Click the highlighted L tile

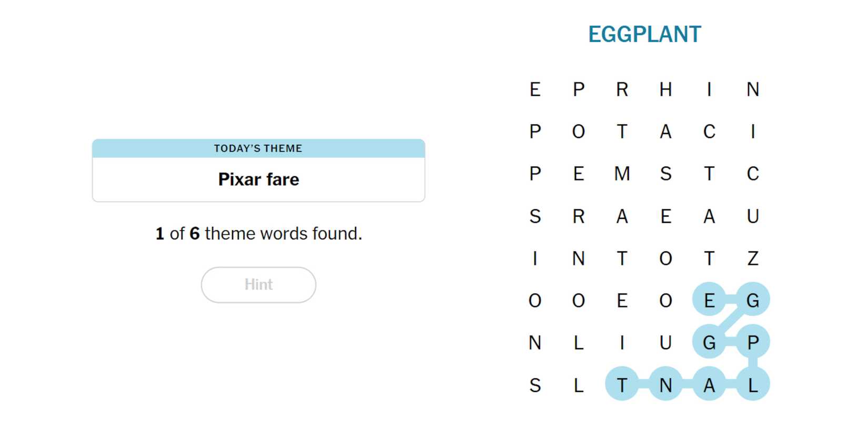click(753, 385)
